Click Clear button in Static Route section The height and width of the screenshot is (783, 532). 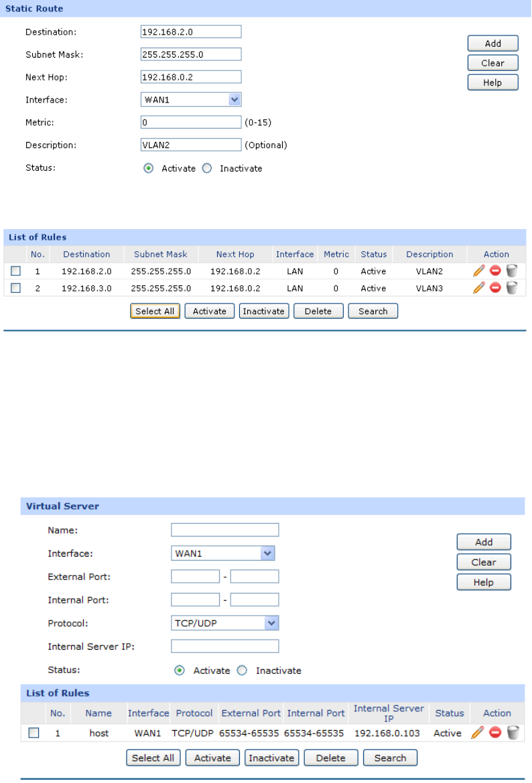[492, 63]
